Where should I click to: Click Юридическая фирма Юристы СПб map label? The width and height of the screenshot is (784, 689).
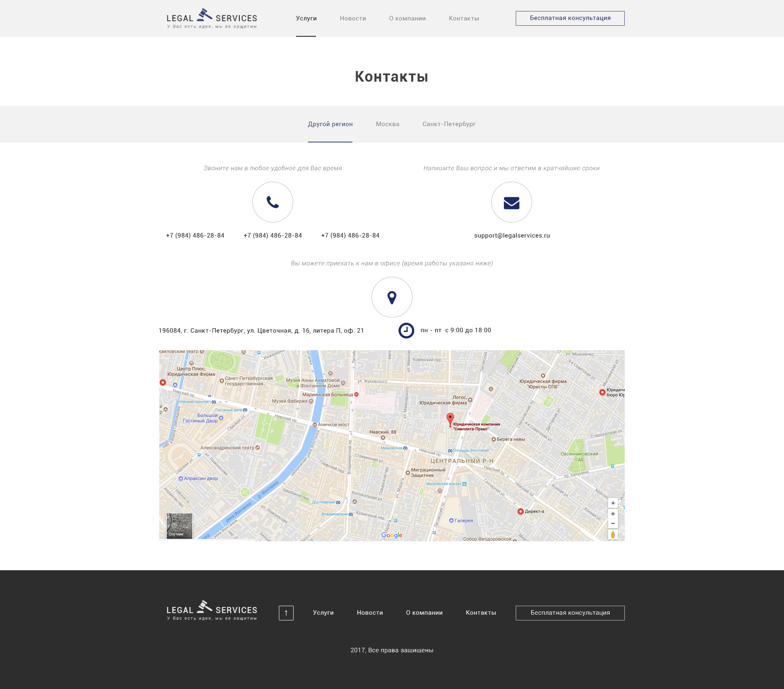[x=543, y=384]
